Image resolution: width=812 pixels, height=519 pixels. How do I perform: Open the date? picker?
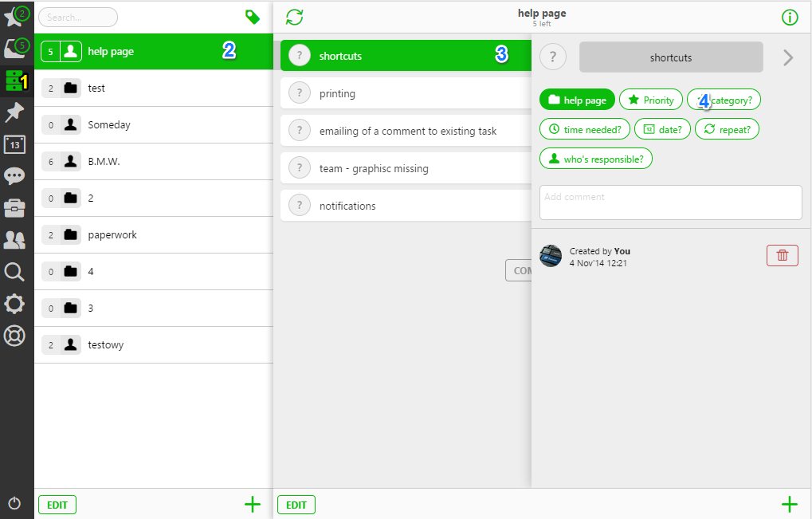tap(662, 129)
